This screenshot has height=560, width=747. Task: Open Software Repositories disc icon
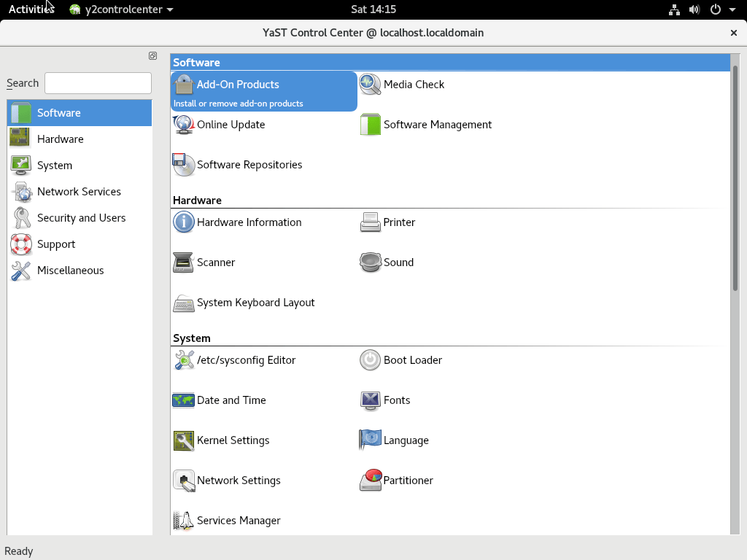point(183,165)
